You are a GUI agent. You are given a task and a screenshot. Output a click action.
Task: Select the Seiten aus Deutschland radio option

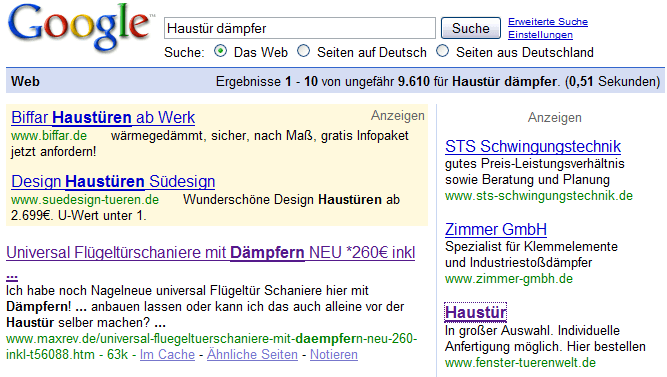pyautogui.click(x=442, y=51)
